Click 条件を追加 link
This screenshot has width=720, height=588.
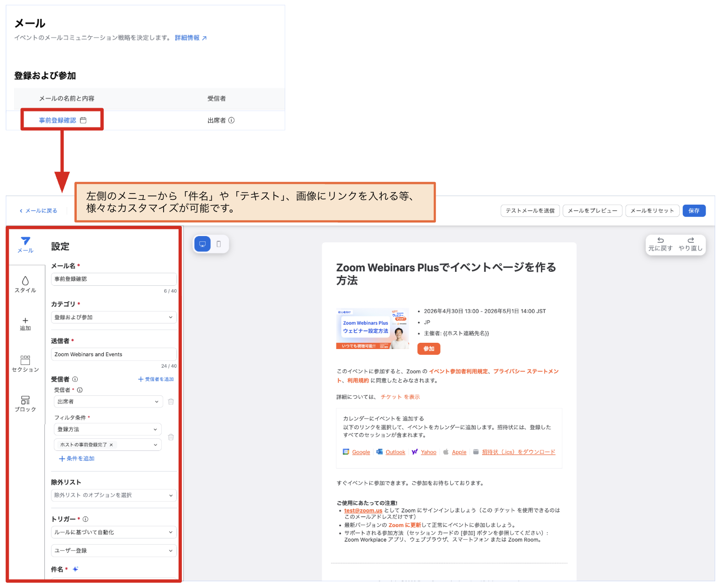[77, 459]
